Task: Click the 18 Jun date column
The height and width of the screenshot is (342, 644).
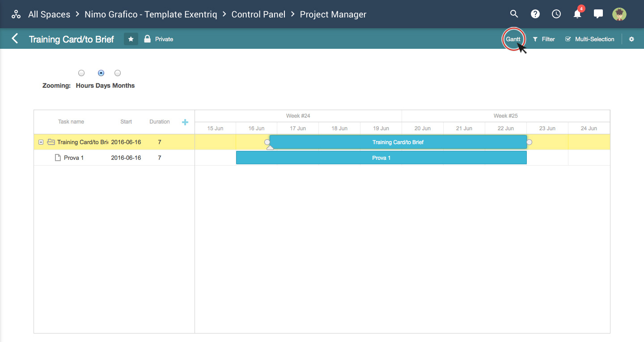Action: tap(339, 128)
